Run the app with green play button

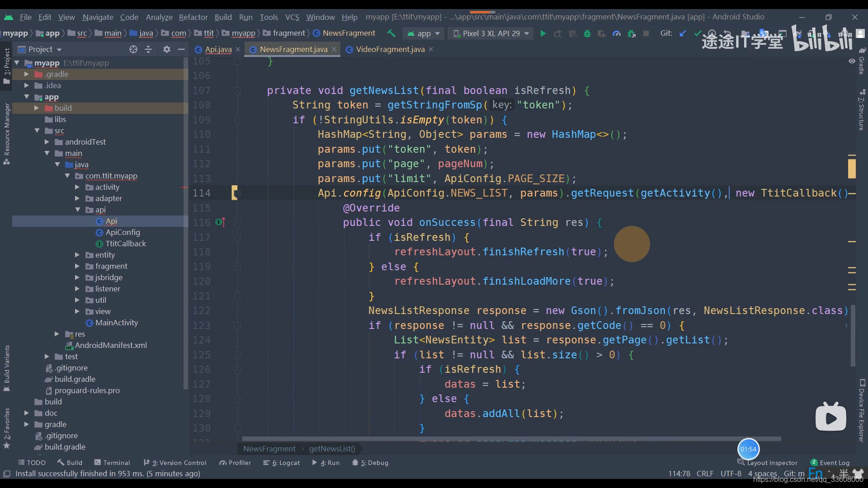pyautogui.click(x=543, y=33)
